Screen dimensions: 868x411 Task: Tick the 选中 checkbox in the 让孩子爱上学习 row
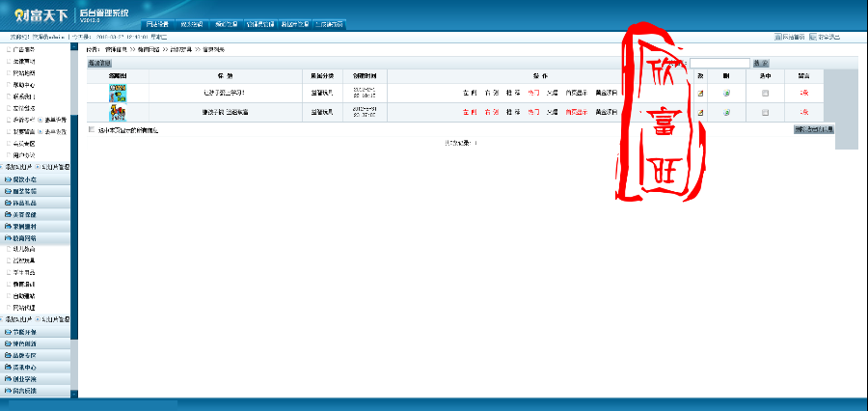point(765,94)
